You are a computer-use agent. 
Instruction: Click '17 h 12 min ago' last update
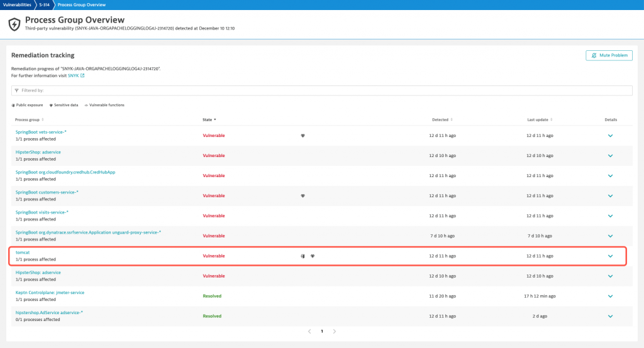tap(540, 296)
